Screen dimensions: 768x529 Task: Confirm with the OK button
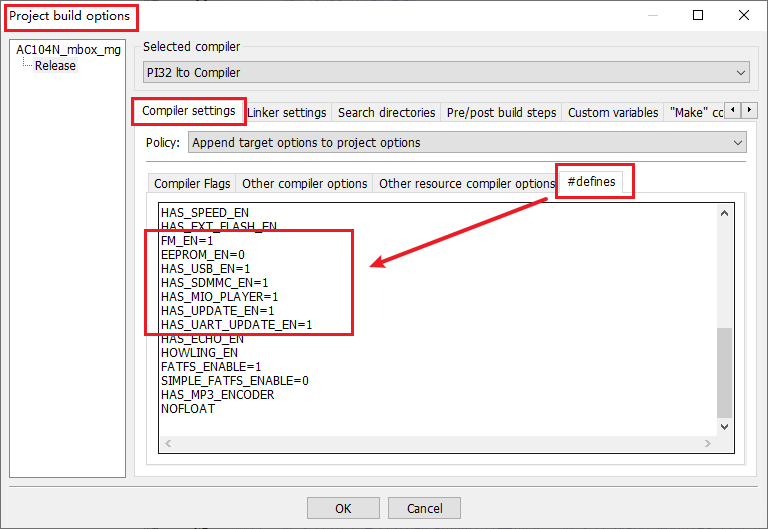click(x=343, y=508)
